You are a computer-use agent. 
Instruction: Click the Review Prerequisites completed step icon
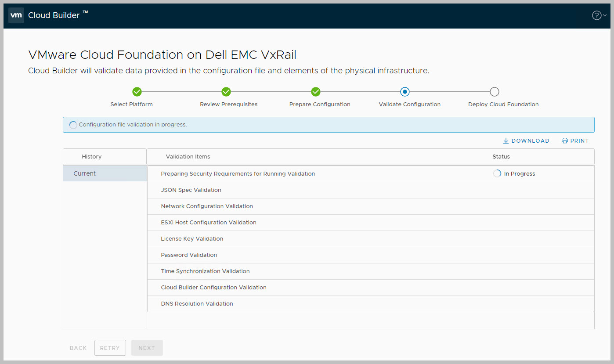pyautogui.click(x=226, y=92)
